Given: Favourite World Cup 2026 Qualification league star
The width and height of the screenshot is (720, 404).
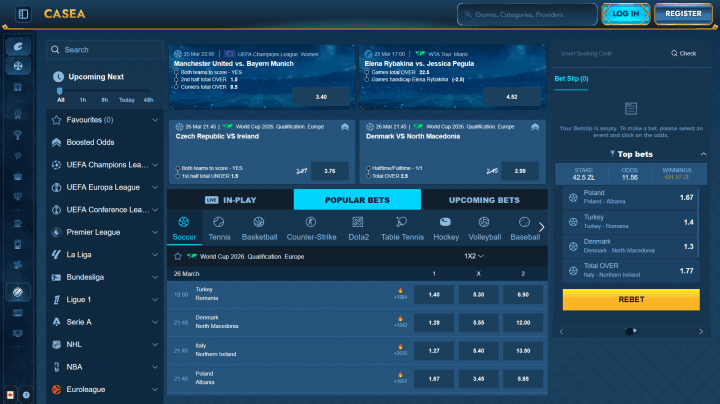Looking at the screenshot, I should click(x=178, y=256).
